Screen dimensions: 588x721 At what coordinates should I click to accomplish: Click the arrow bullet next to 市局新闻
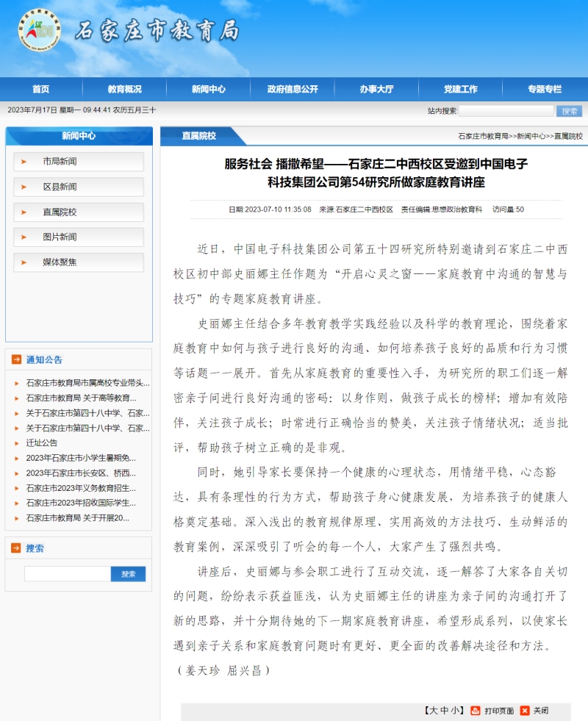(x=24, y=162)
